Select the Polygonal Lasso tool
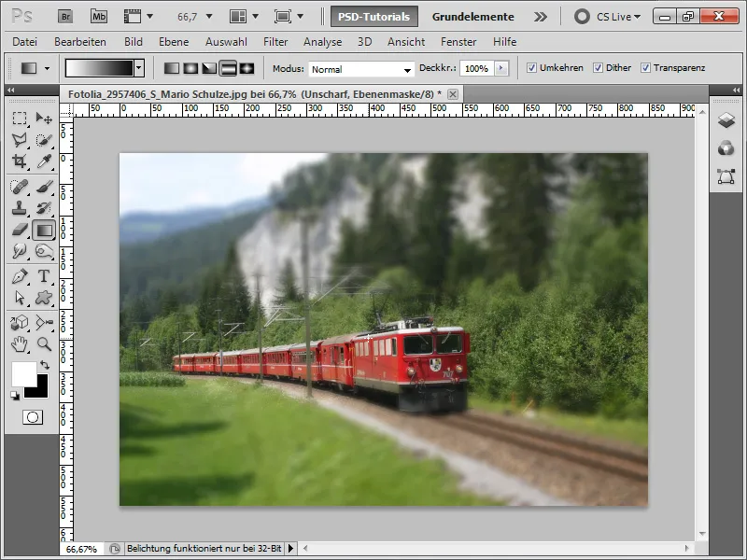The height and width of the screenshot is (560, 747). click(x=20, y=139)
